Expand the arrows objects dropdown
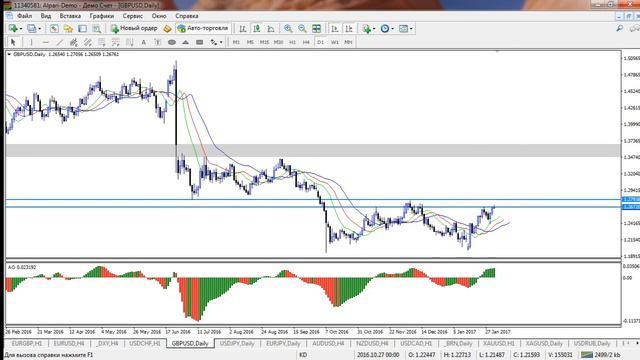Viewport: 640px width, 360px height. tap(221, 42)
